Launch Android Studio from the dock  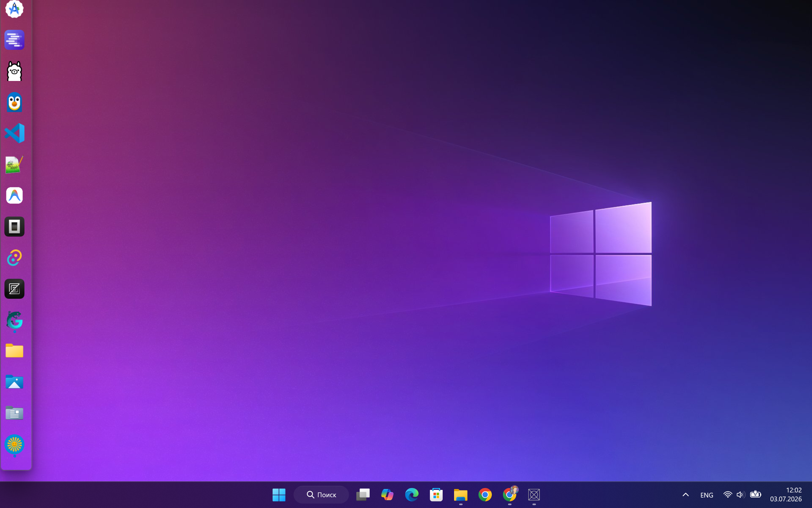pos(14,8)
